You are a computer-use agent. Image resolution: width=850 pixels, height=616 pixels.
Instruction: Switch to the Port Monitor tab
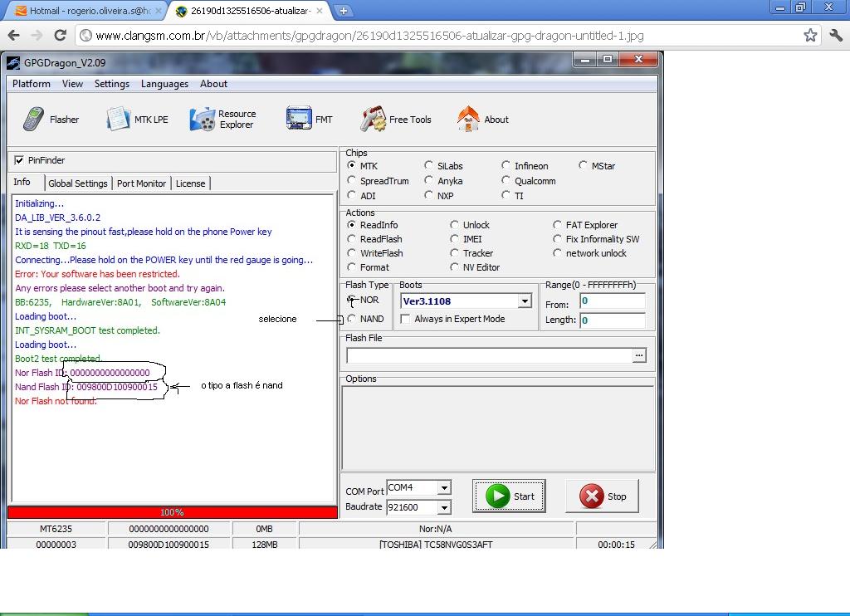pyautogui.click(x=141, y=183)
